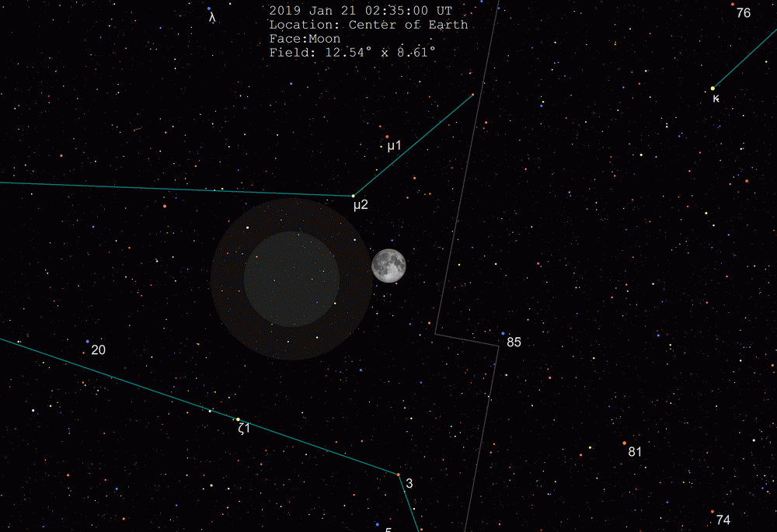777x532 pixels.
Task: Click the star labeled 81
Action: (x=624, y=443)
